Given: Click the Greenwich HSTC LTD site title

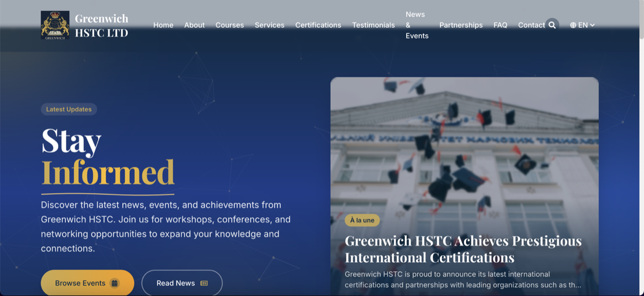Looking at the screenshot, I should pos(101,26).
